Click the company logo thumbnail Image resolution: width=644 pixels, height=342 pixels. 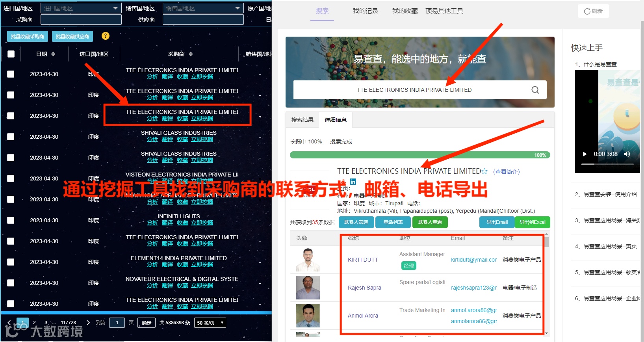coord(310,190)
